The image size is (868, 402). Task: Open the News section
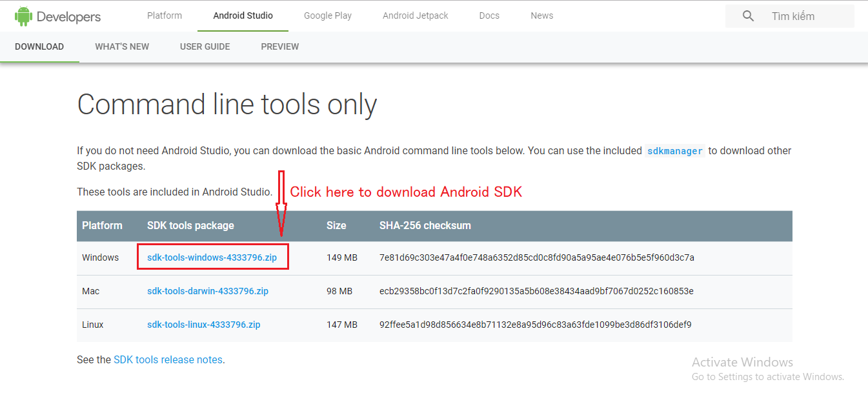click(542, 15)
